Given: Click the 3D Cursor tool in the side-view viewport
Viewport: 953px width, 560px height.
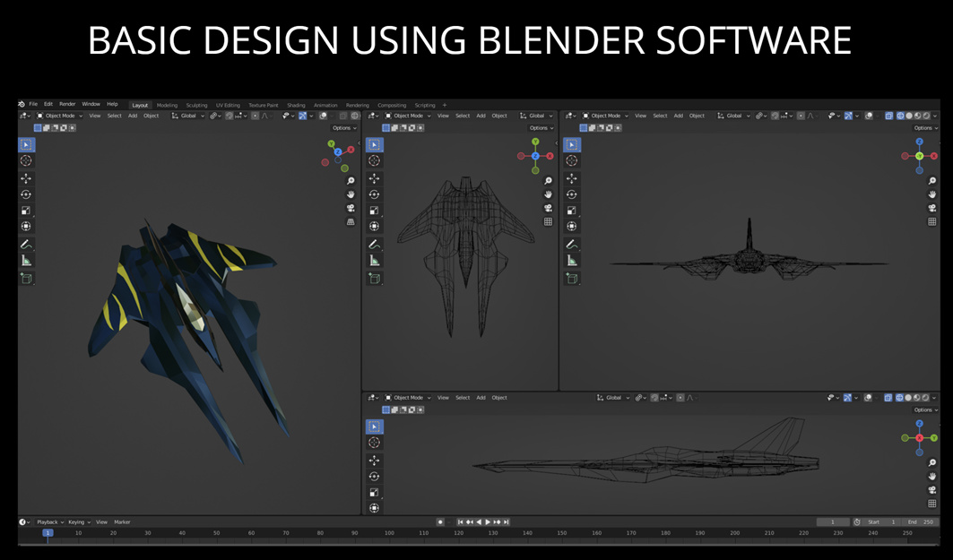Looking at the screenshot, I should click(x=375, y=442).
